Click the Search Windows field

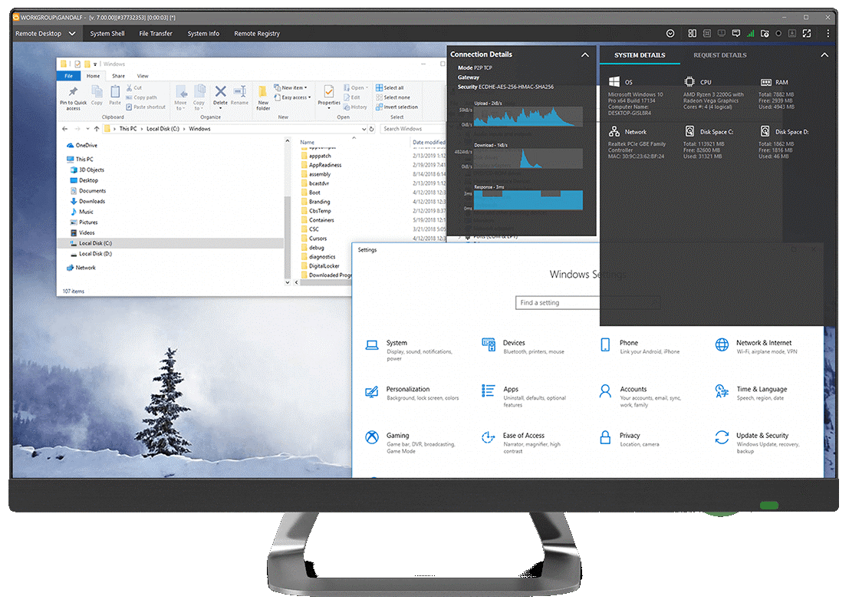(413, 129)
